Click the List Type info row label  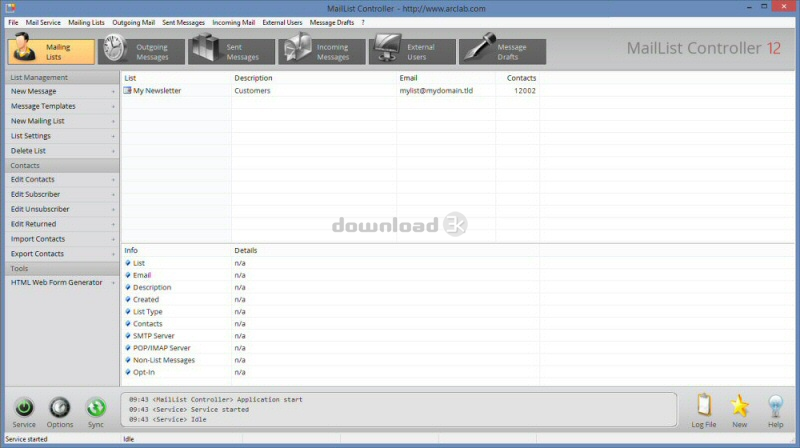147,312
